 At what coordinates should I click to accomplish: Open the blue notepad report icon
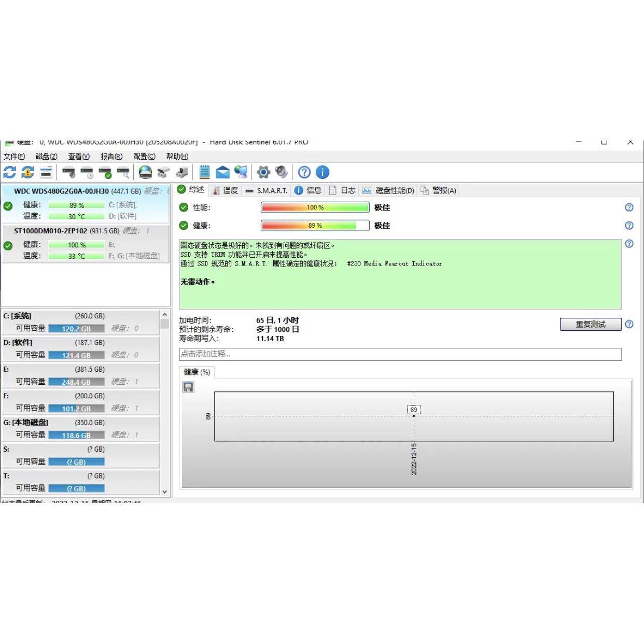tap(204, 172)
